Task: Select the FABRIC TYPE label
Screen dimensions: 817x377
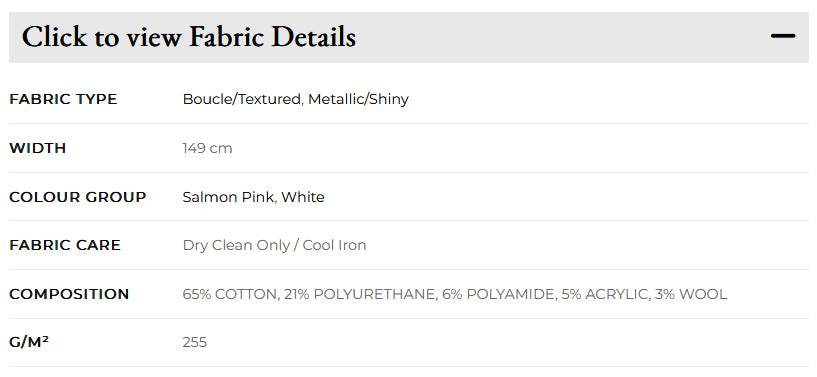Action: coord(63,99)
